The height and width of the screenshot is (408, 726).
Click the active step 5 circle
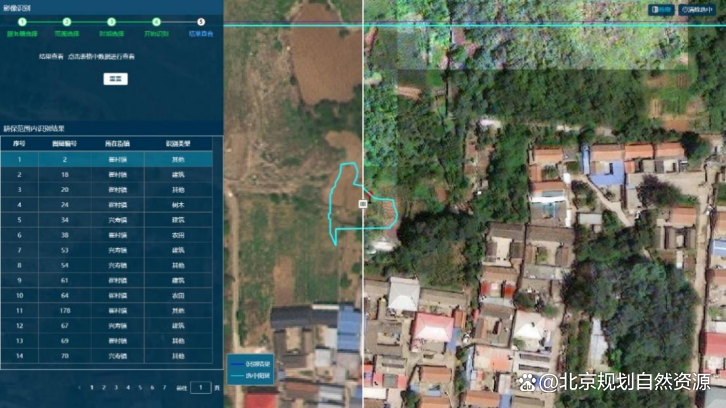click(x=201, y=21)
